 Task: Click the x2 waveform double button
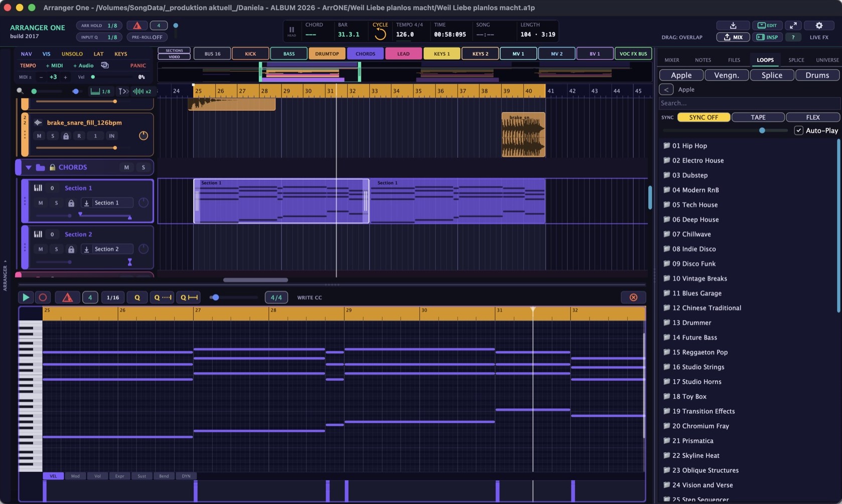[142, 91]
